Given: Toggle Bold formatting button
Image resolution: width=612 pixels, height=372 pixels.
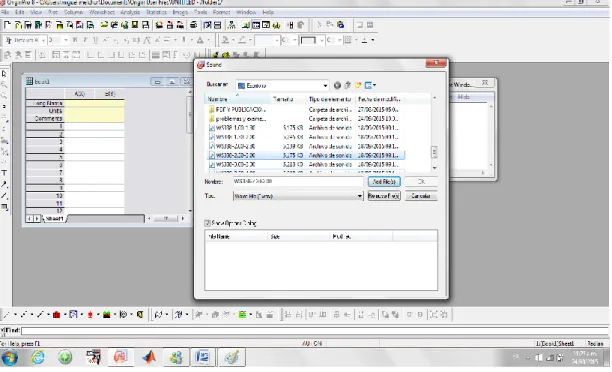Looking at the screenshot, I should pyautogui.click(x=75, y=40).
